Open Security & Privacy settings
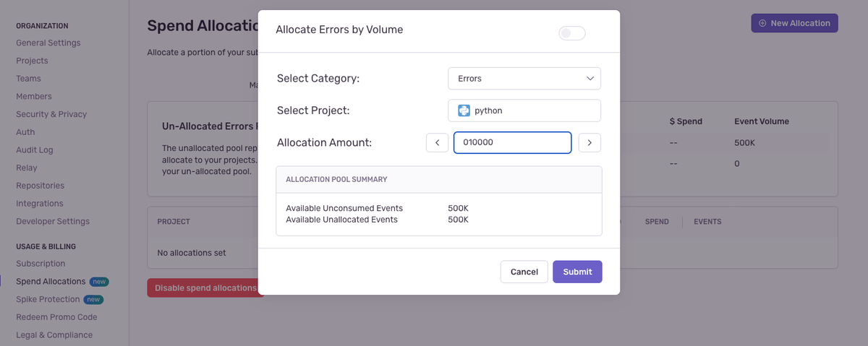The image size is (868, 346). coord(51,114)
